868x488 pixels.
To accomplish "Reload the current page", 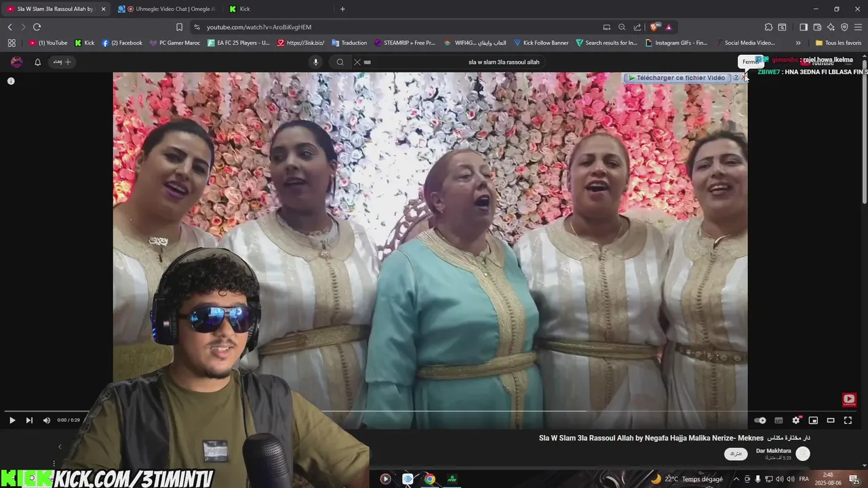I will [37, 27].
